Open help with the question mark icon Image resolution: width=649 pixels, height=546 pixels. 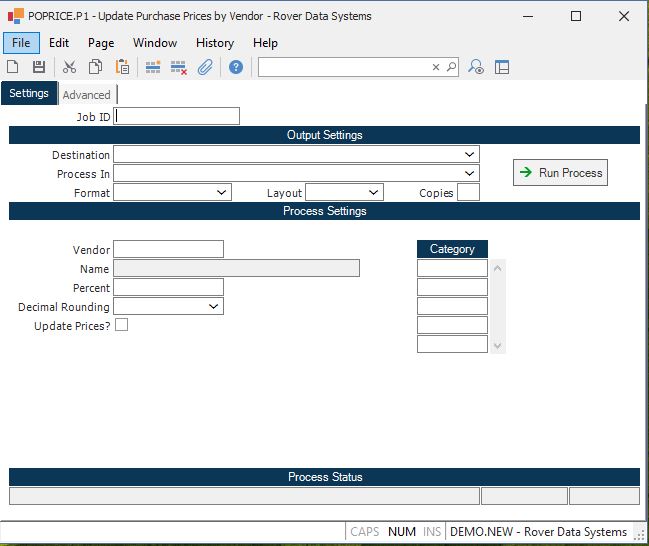click(236, 67)
